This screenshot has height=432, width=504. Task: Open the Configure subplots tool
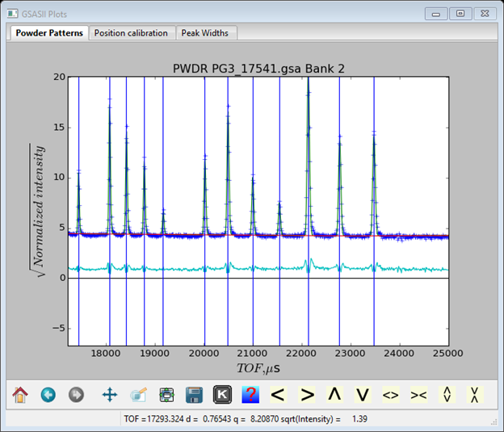(166, 395)
